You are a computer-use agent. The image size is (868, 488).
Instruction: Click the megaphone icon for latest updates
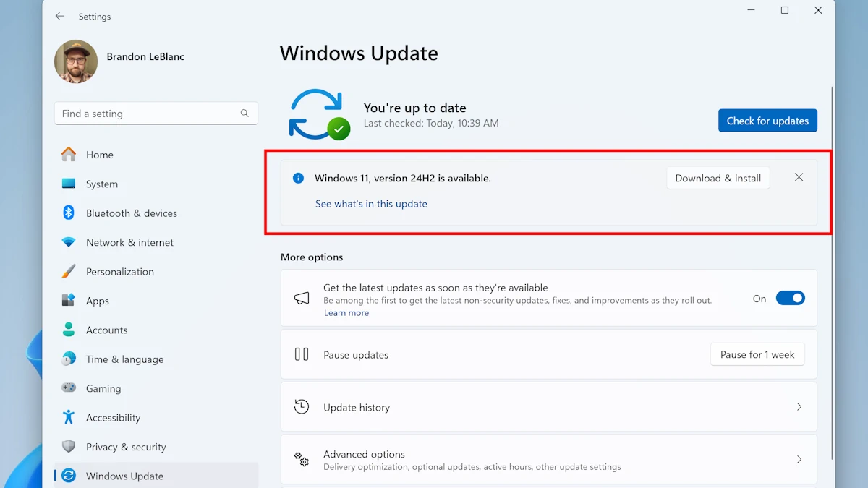click(302, 298)
